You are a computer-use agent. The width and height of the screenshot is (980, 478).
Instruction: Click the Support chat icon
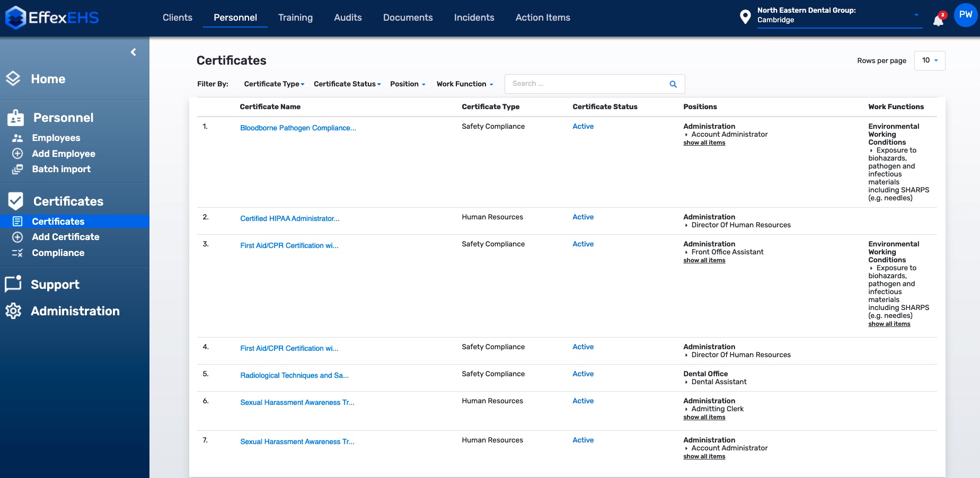[x=13, y=284]
